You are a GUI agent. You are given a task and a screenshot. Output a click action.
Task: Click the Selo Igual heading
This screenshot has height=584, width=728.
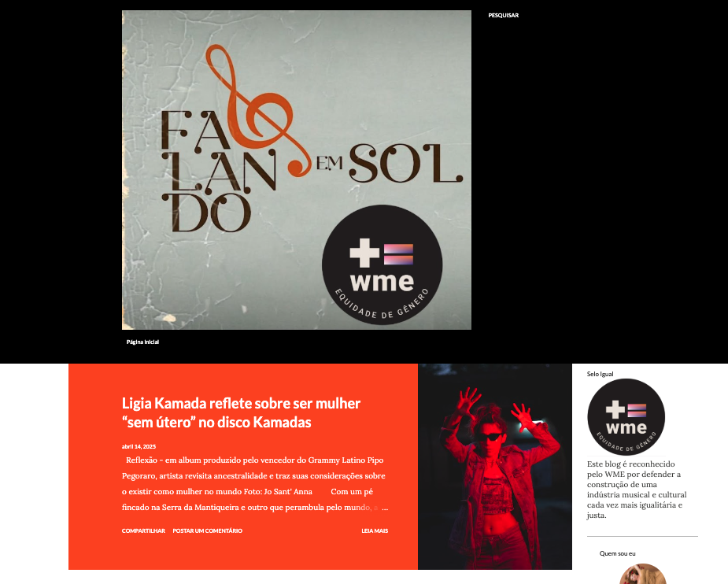[x=600, y=374]
